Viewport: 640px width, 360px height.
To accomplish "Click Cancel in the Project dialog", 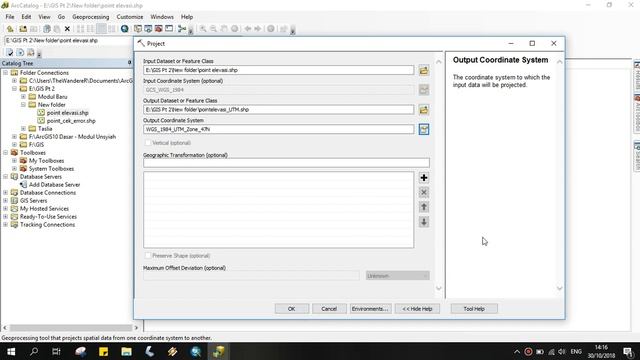I will coord(329,309).
